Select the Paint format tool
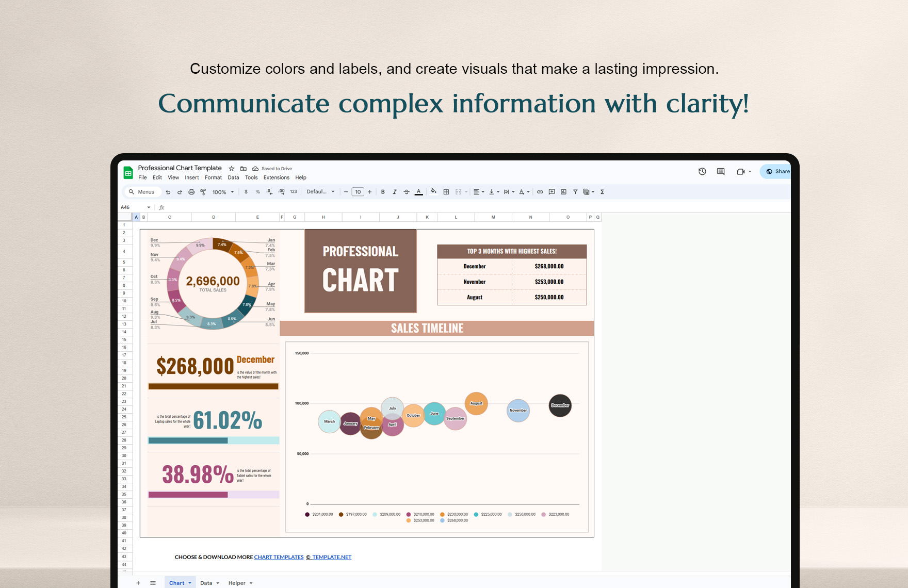Viewport: 908px width, 588px height. (x=203, y=191)
